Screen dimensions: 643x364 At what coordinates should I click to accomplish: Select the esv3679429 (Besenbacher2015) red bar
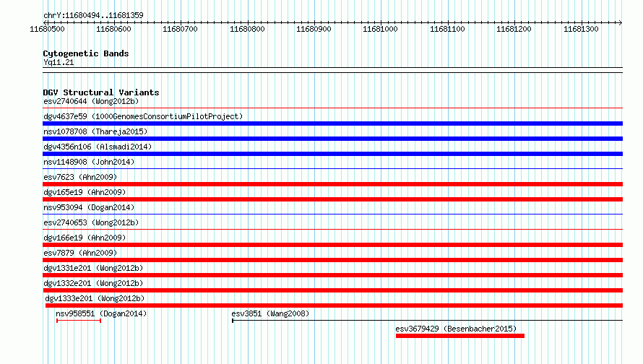(460, 336)
